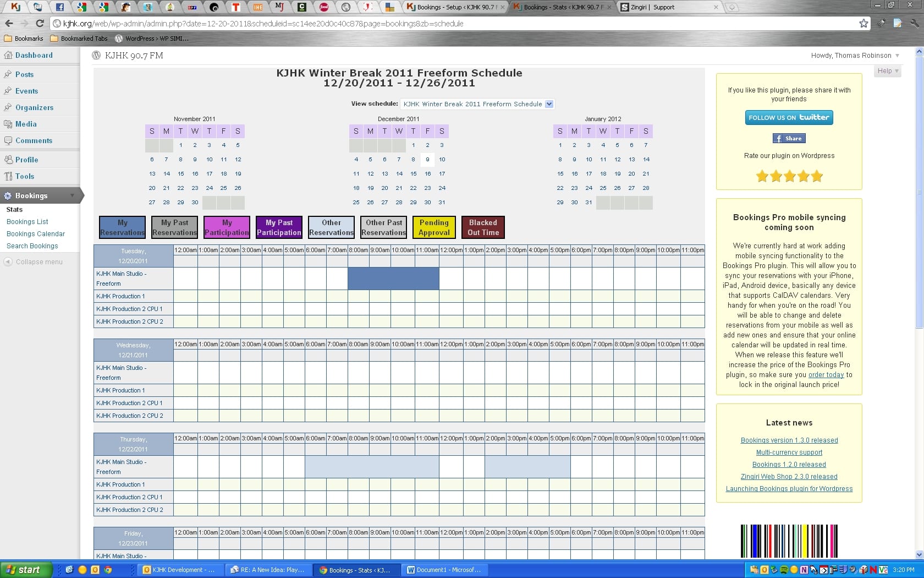This screenshot has height=578, width=924.
Task: Open Bookings Calendar in the sidebar submenu
Action: (x=36, y=234)
